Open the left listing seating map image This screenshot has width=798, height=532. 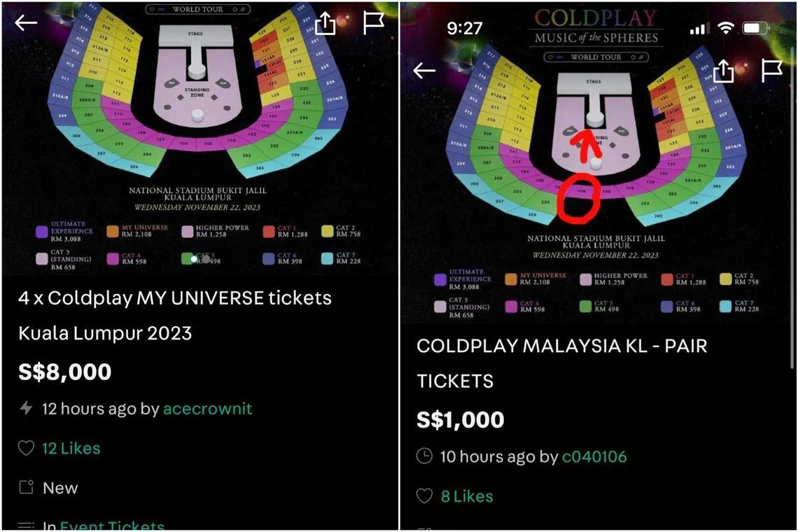(x=200, y=137)
